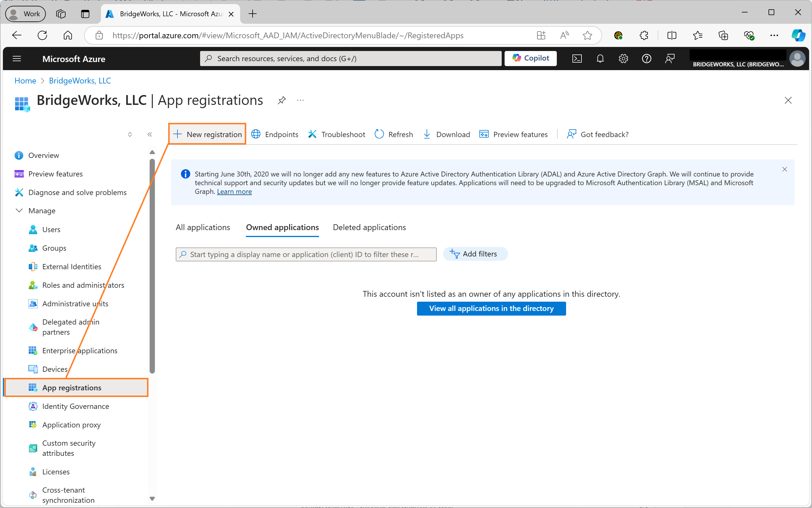This screenshot has height=508, width=812.
Task: Open the notifications bell
Action: pyautogui.click(x=600, y=59)
